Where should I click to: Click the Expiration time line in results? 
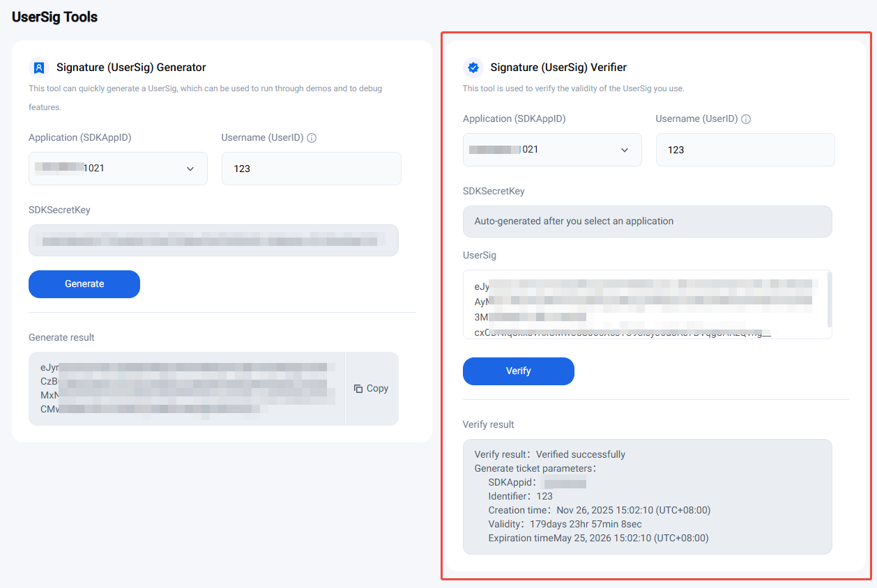point(598,538)
